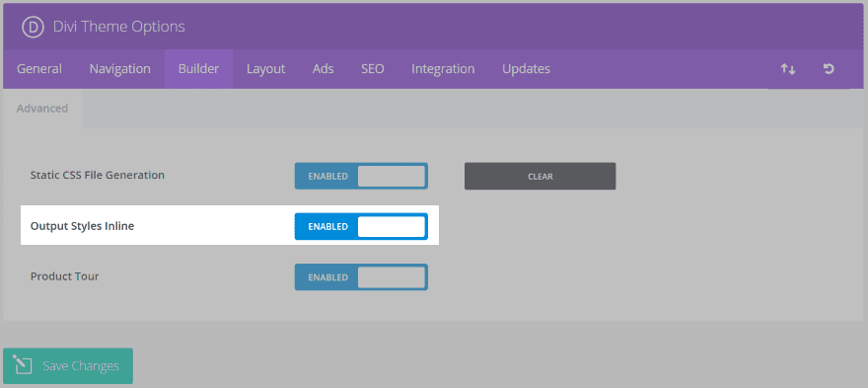
Task: Click the Output Styles Inline label
Action: click(83, 226)
